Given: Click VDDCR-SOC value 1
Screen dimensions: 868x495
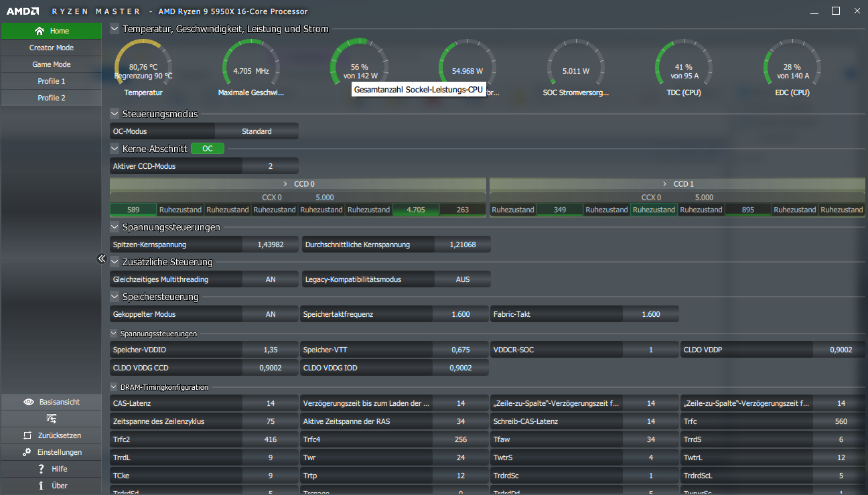Looking at the screenshot, I should coord(651,350).
